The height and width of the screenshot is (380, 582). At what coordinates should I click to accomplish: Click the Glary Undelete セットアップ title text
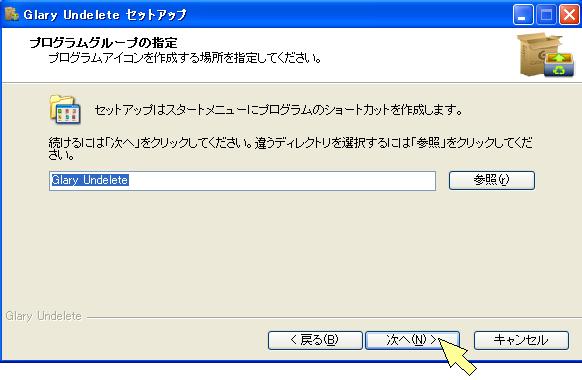point(105,15)
